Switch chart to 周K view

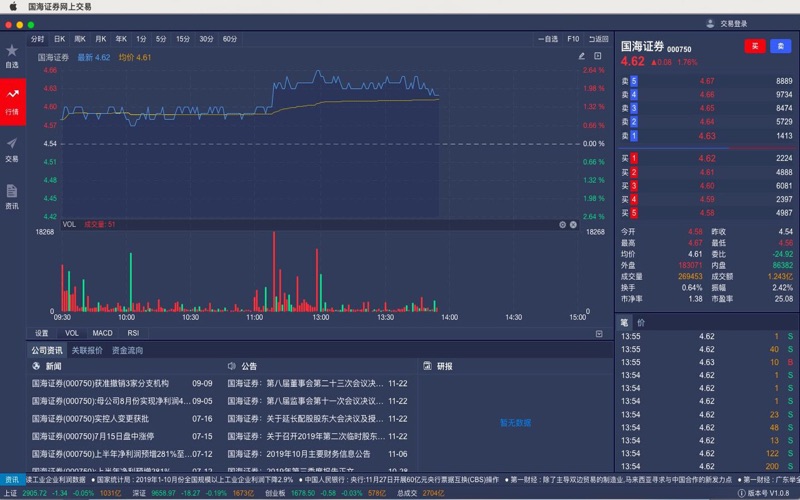80,39
